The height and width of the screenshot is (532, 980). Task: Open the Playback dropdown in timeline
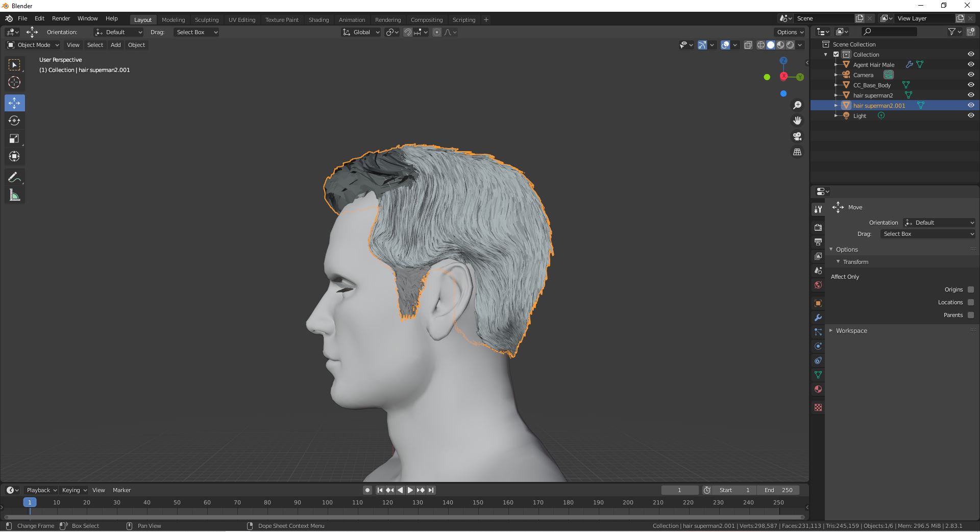click(41, 490)
